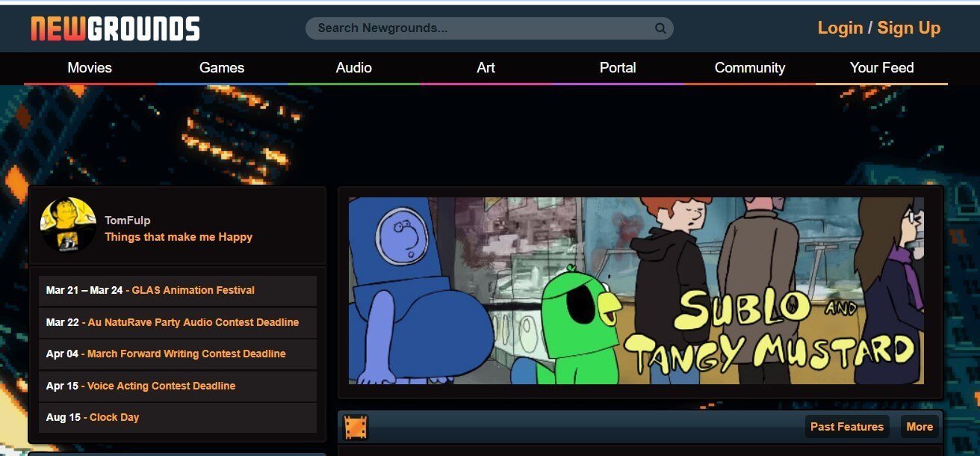Open Au NatuRave Party Audio Contest Deadline
Screen dimensions: 980x456
tap(193, 322)
